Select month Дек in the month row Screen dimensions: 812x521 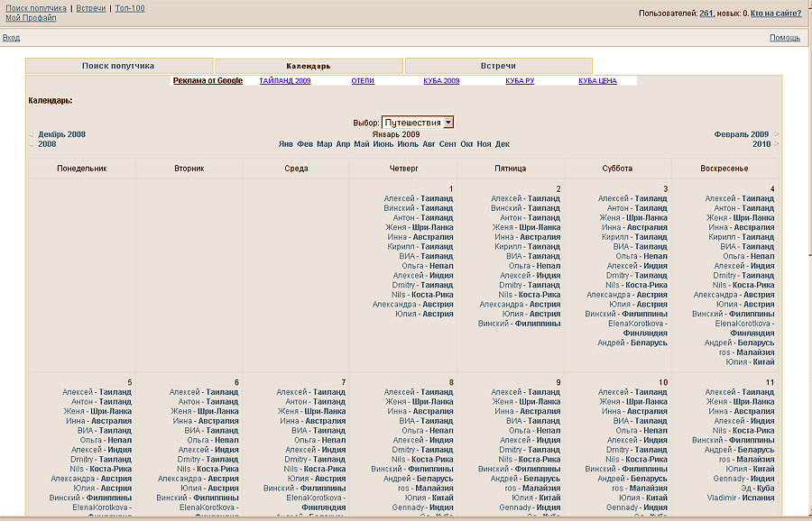503,144
